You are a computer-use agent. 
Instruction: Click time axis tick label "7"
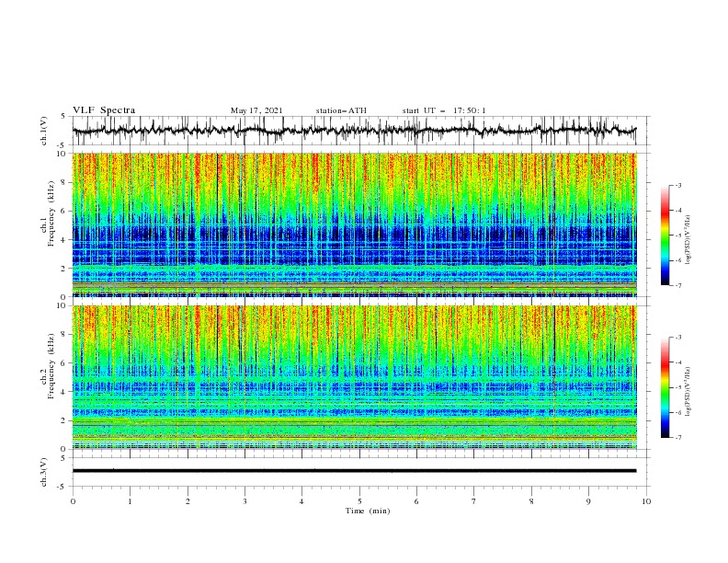point(474,501)
